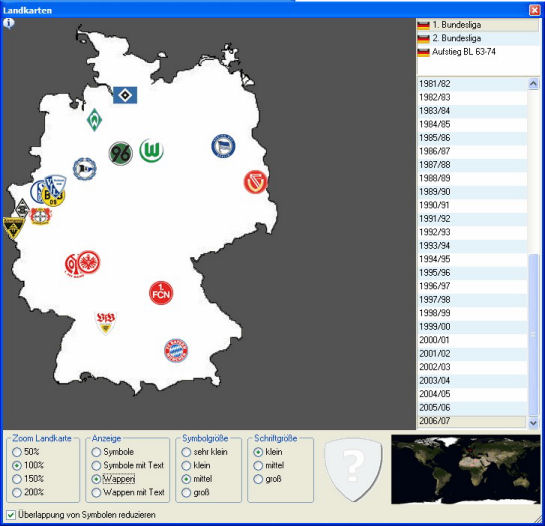This screenshot has width=545, height=526.
Task: Choose Symbole mit Text display
Action: [x=128, y=465]
